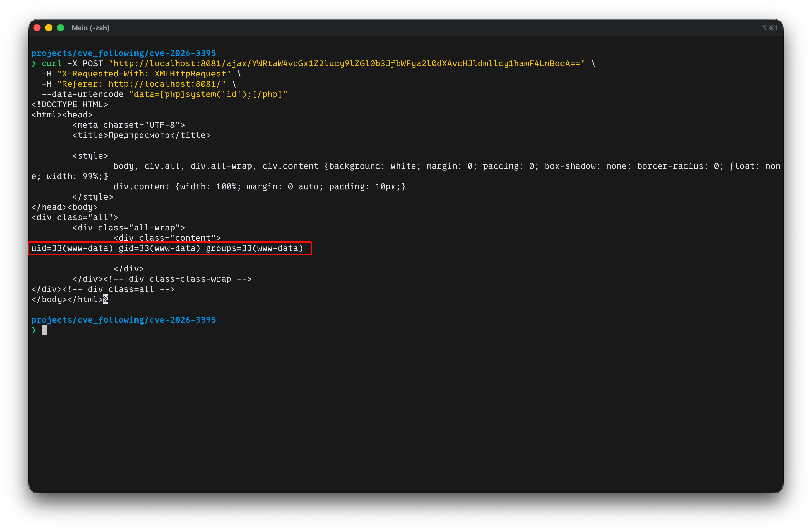The width and height of the screenshot is (812, 531).
Task: Click the keyboard shortcut indicator in title bar
Action: pos(769,28)
